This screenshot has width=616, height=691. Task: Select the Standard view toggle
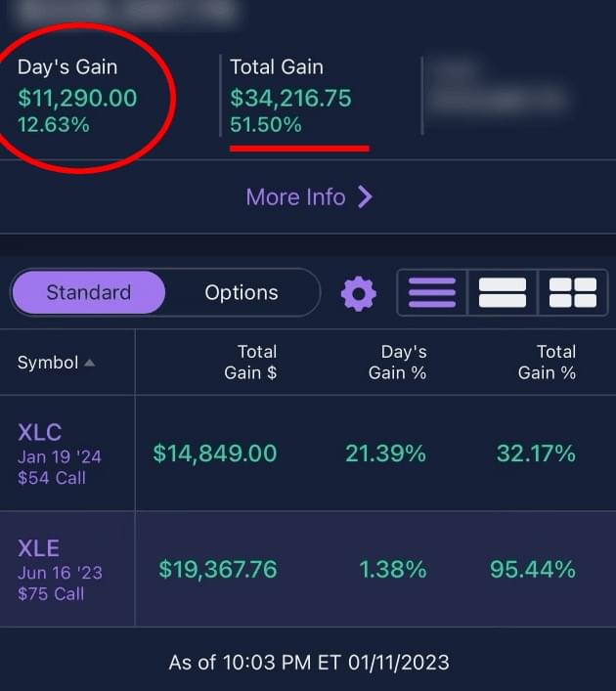(x=88, y=292)
